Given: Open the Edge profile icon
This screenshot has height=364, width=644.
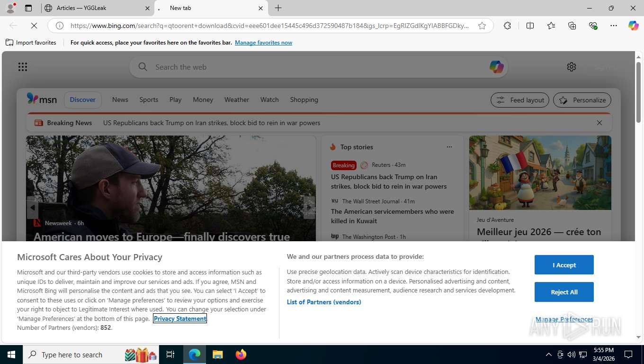Looking at the screenshot, I should click(10, 8).
